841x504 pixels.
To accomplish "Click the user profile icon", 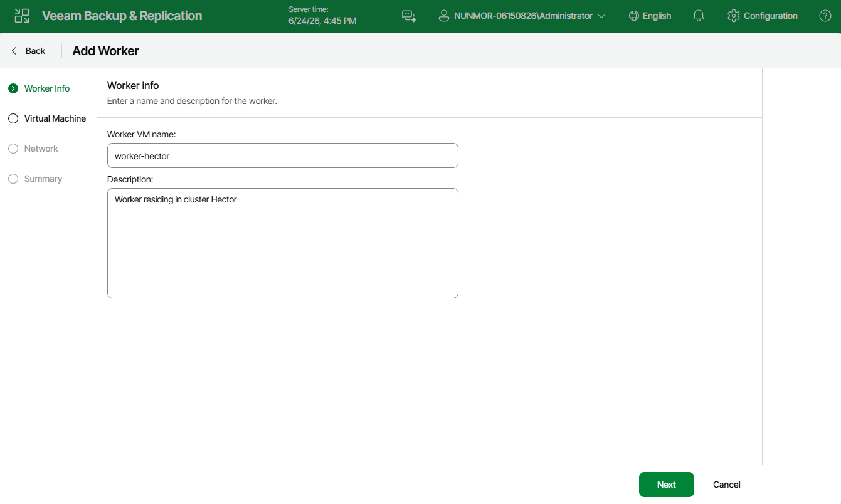I will click(444, 16).
